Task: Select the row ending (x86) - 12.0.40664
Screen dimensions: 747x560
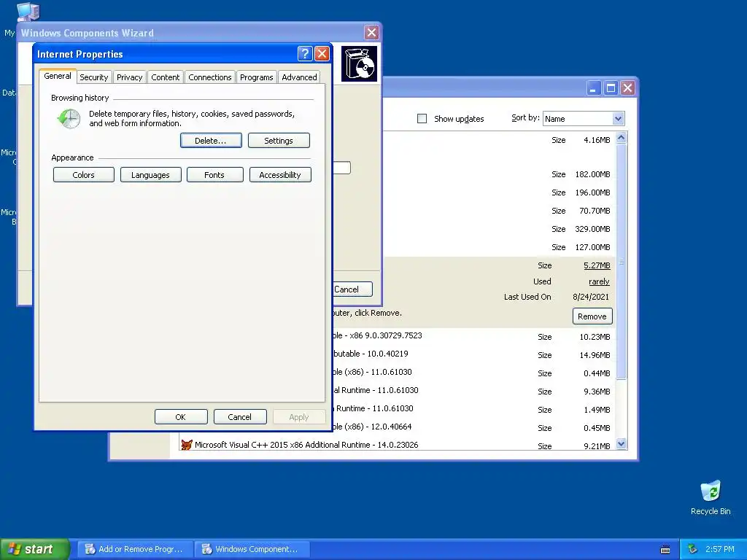Action: tap(474, 427)
